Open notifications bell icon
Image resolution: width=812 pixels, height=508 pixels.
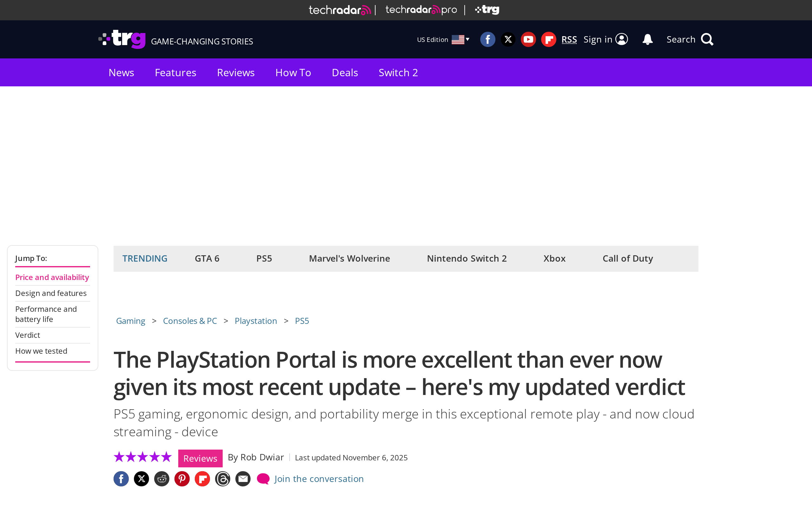point(647,39)
